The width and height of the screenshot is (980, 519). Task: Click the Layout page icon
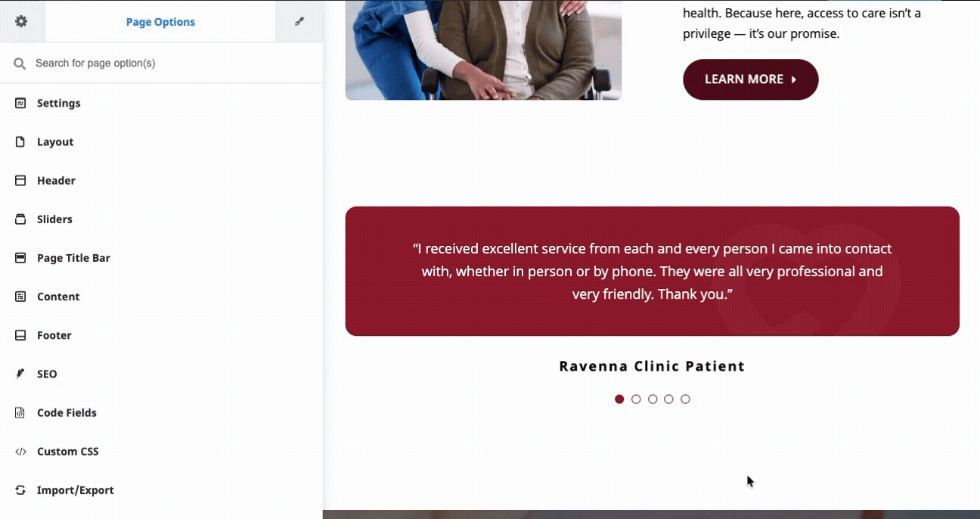pos(20,141)
